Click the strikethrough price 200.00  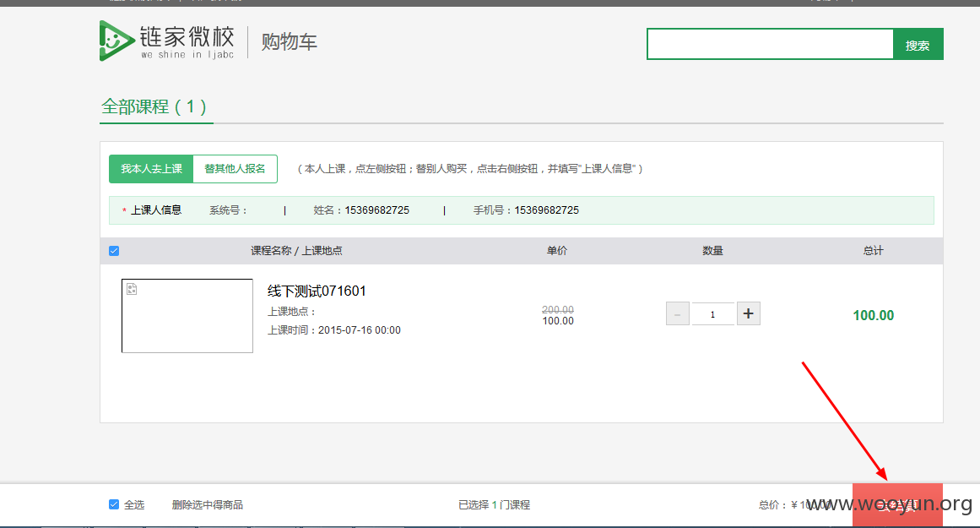pos(557,310)
